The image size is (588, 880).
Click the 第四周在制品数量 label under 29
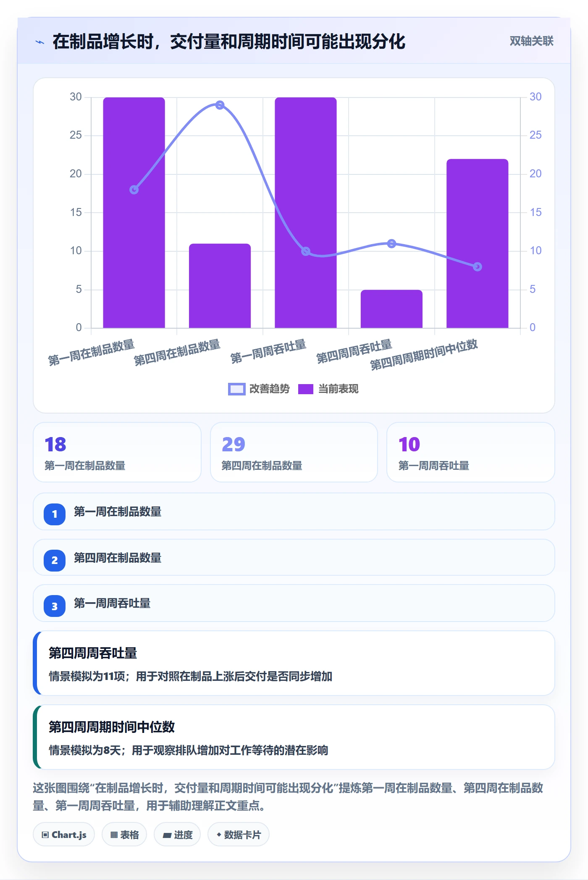pyautogui.click(x=262, y=466)
